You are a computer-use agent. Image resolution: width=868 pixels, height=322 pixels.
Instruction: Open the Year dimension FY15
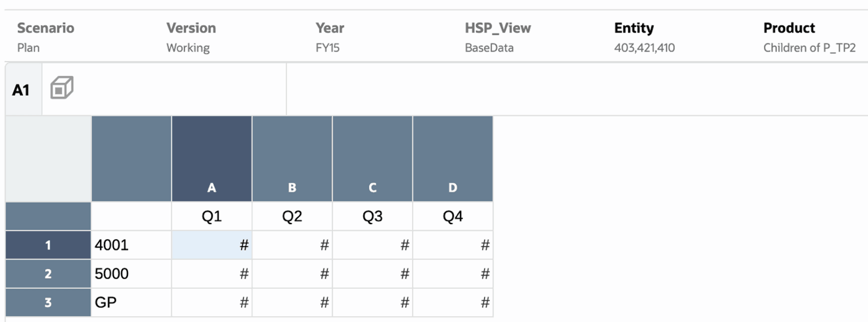[330, 37]
